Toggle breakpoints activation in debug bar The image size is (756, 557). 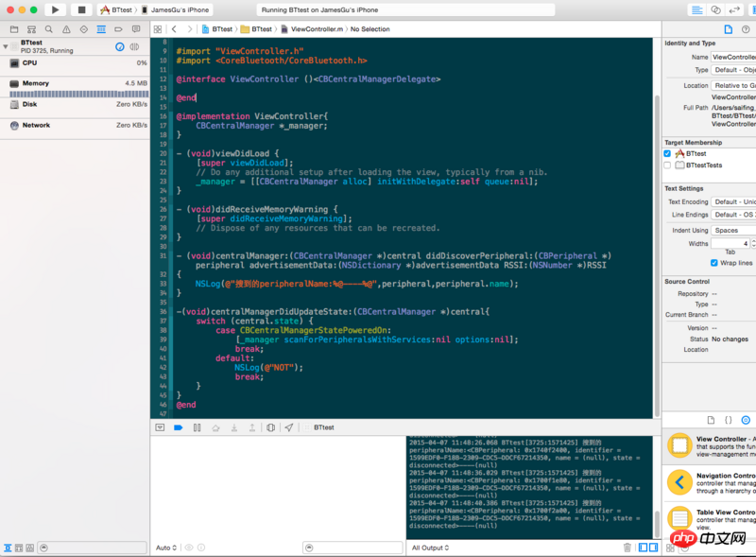(x=178, y=427)
